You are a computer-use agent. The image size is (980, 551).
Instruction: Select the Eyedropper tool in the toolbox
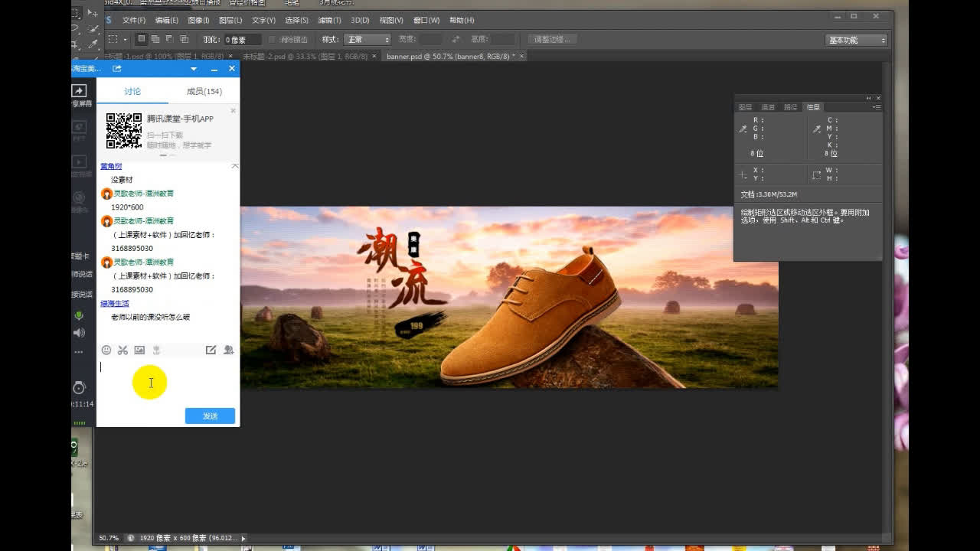(x=93, y=44)
